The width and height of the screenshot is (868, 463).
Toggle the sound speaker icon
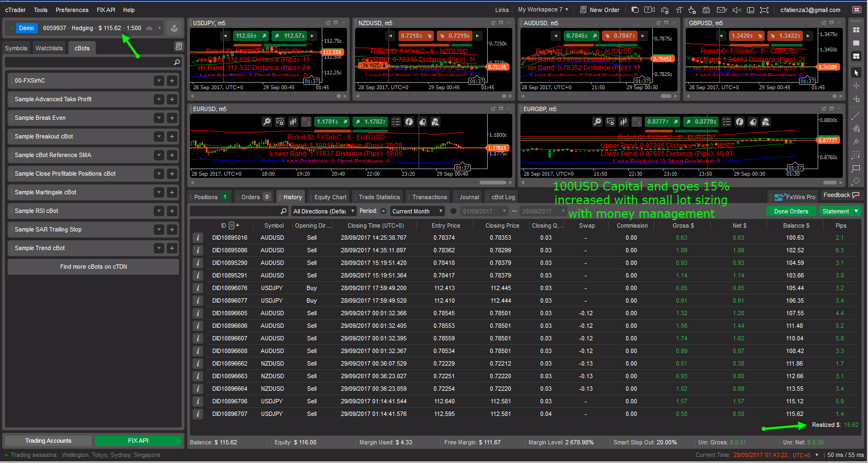(737, 10)
